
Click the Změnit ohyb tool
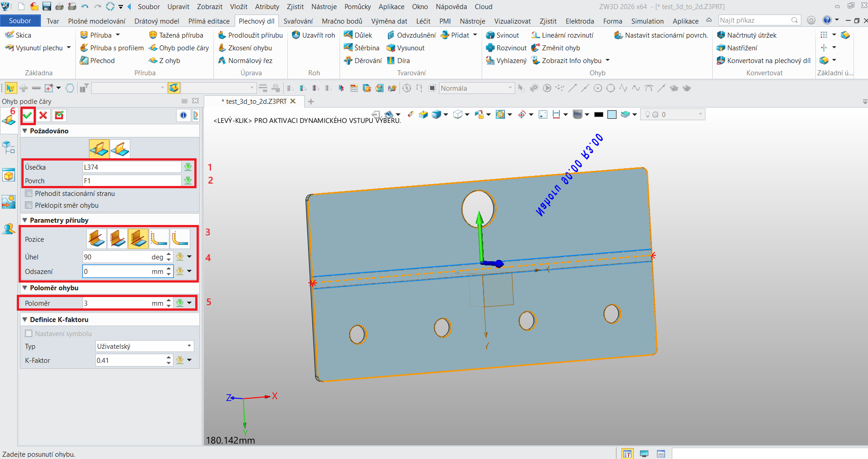pyautogui.click(x=556, y=48)
